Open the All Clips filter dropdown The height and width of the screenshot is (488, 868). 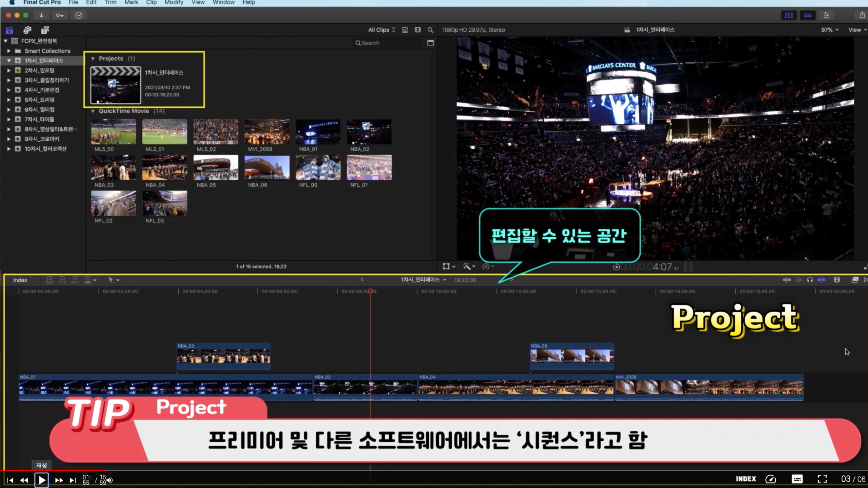pyautogui.click(x=381, y=30)
